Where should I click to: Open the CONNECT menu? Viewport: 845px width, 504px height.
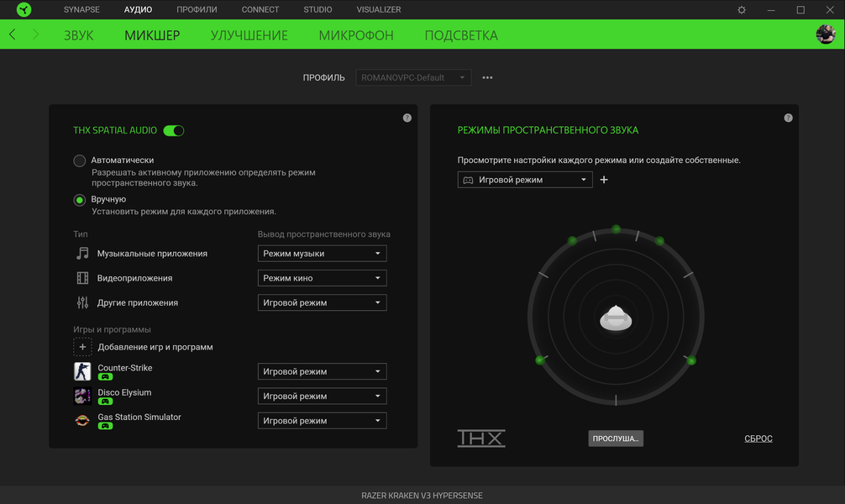[x=260, y=10]
